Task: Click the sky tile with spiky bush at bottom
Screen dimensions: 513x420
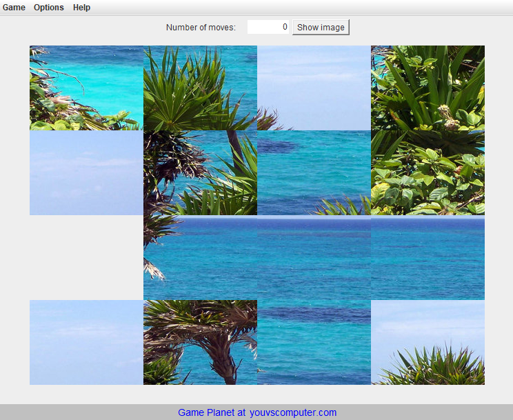Action: coord(428,342)
